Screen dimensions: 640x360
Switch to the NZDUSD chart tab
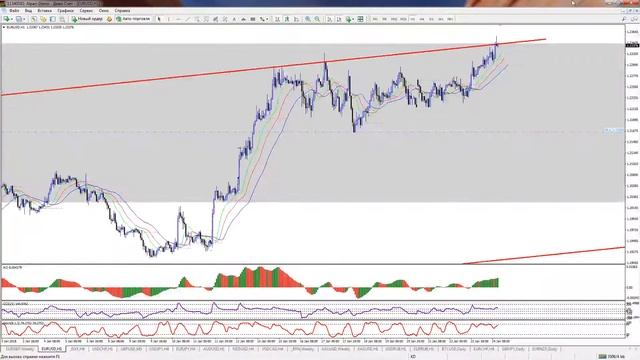(242, 349)
